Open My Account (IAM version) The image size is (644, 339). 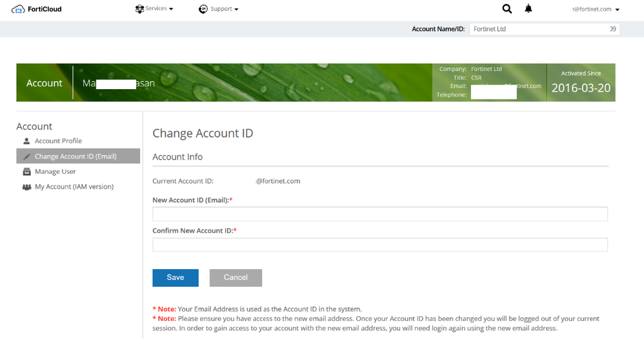pyautogui.click(x=74, y=187)
